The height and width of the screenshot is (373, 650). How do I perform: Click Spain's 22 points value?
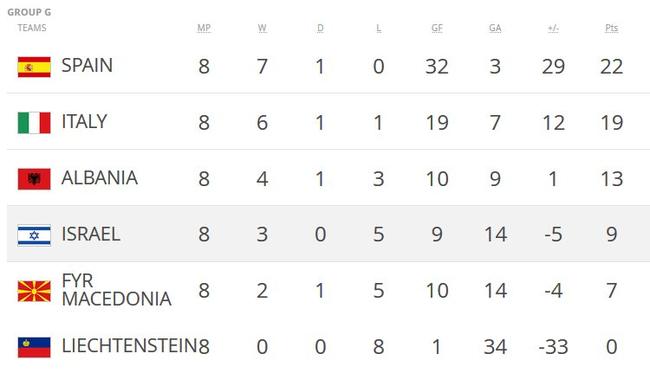pyautogui.click(x=611, y=67)
